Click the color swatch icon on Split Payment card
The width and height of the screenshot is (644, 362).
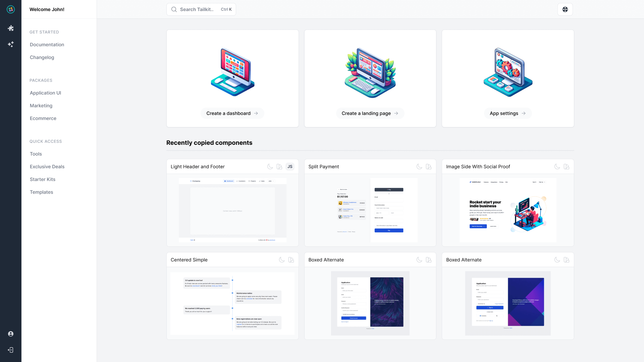point(428,166)
